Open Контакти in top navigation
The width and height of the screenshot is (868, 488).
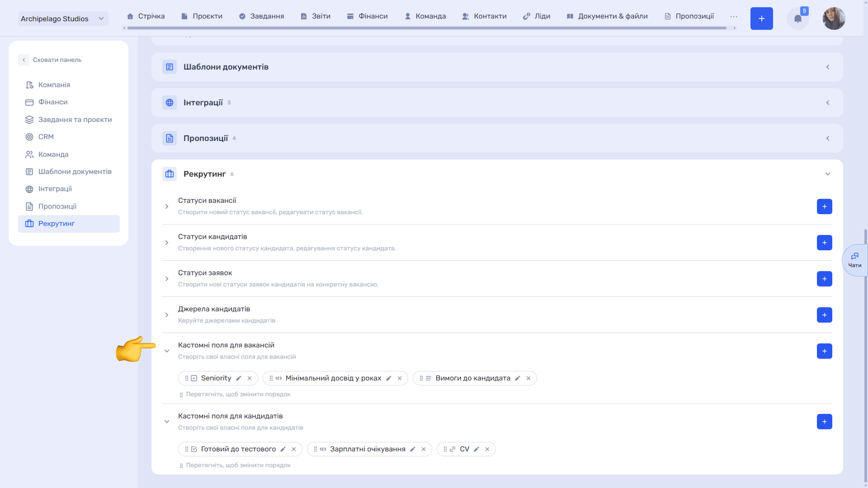(x=484, y=16)
